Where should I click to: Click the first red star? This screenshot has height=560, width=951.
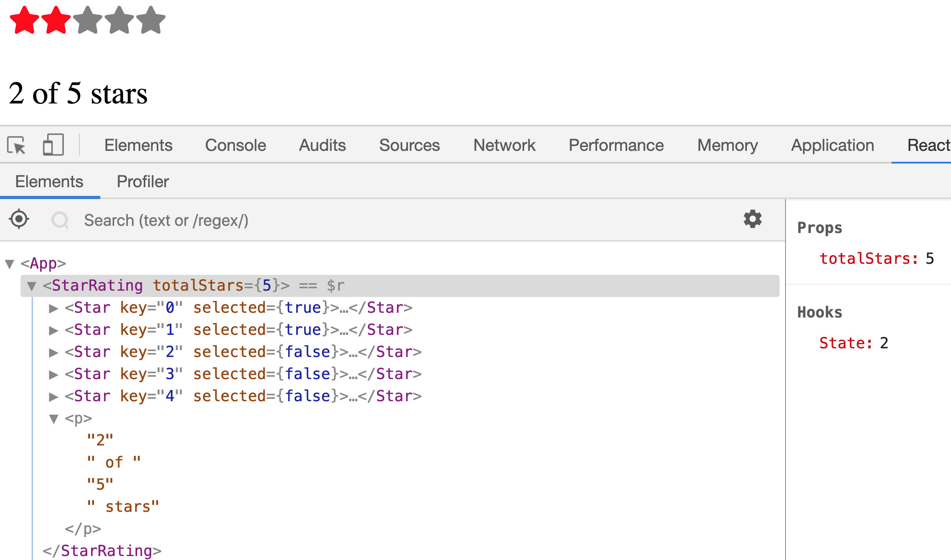tap(24, 21)
